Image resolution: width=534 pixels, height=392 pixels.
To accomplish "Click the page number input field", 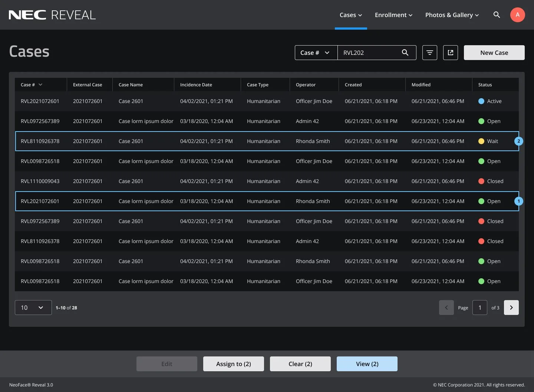I will (480, 308).
